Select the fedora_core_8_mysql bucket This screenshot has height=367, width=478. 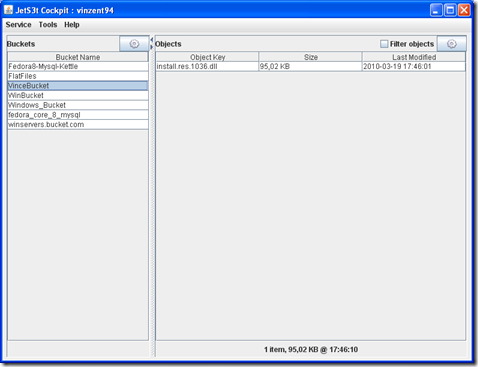coord(78,115)
